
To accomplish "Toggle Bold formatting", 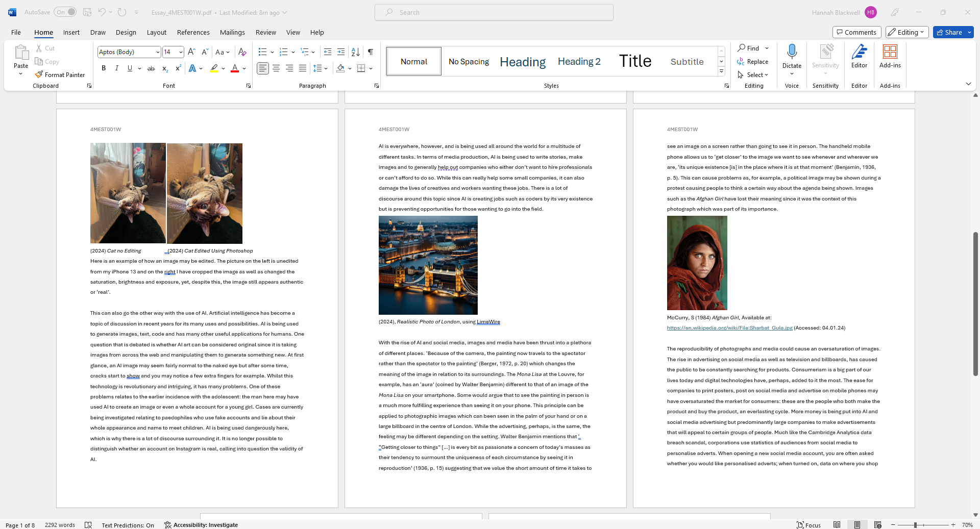I will (x=104, y=68).
